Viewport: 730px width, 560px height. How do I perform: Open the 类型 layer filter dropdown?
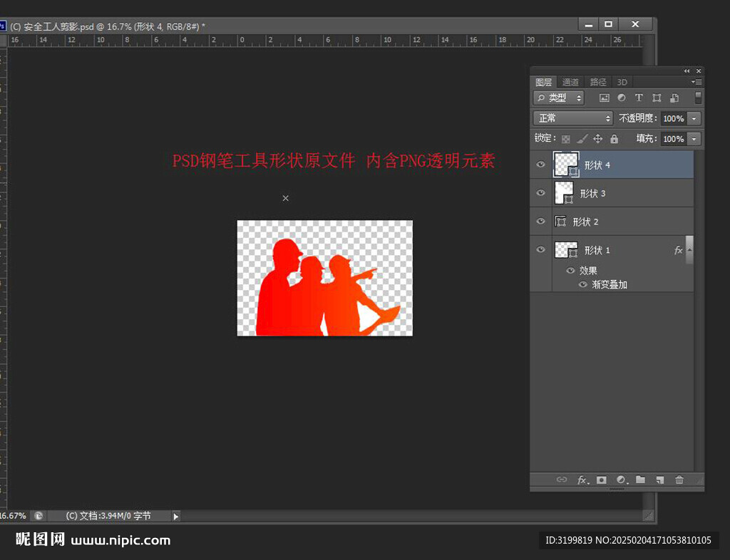[559, 98]
